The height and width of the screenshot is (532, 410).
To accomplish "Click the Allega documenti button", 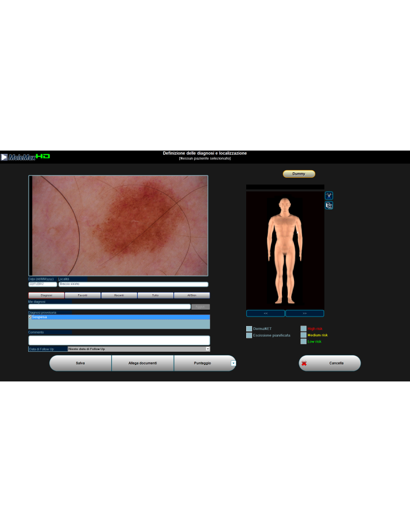I will [x=143, y=363].
